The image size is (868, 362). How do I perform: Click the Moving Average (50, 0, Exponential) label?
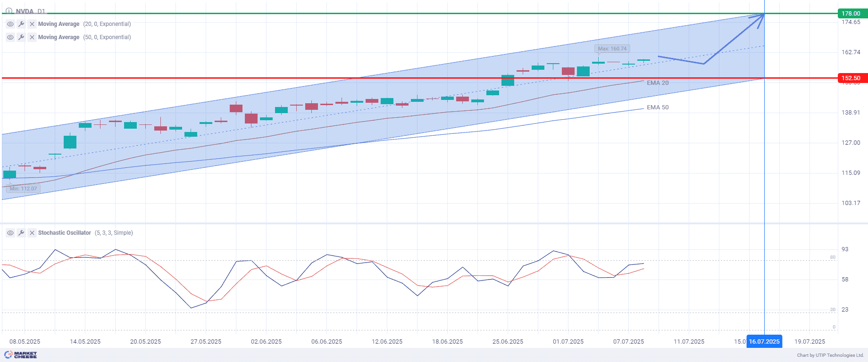[x=84, y=37]
